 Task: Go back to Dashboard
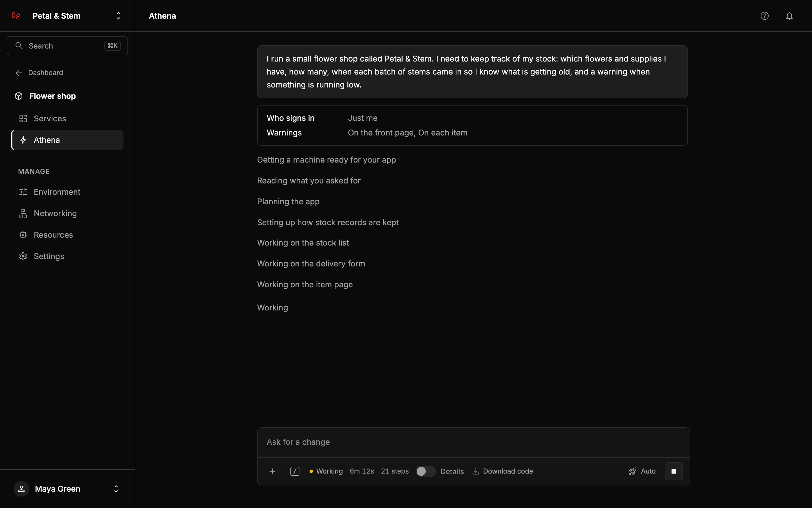[x=39, y=73]
